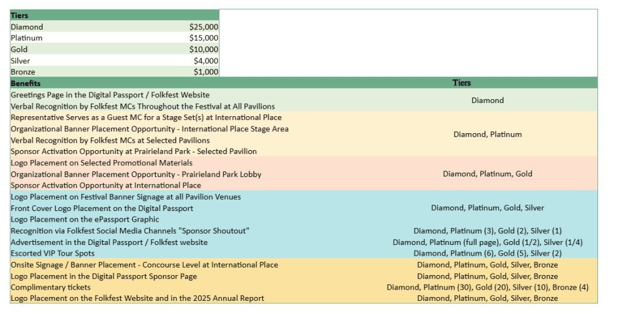
Task: Select "Greetings Page in the Digital Passport" row
Action: (x=110, y=95)
